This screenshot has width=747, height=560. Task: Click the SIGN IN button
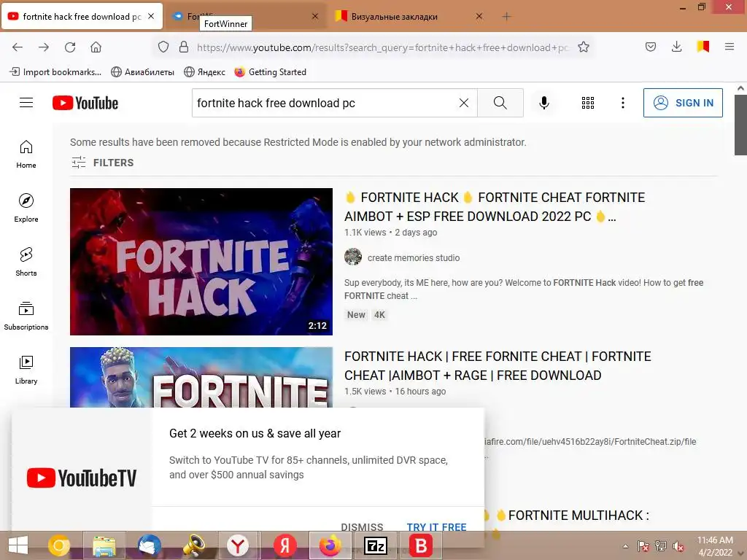point(683,103)
